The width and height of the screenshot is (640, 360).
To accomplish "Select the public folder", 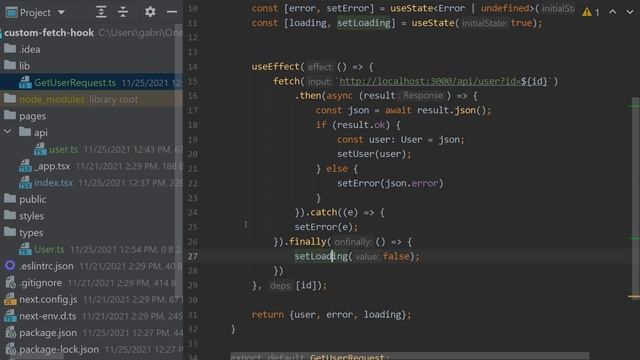I will coord(33,199).
